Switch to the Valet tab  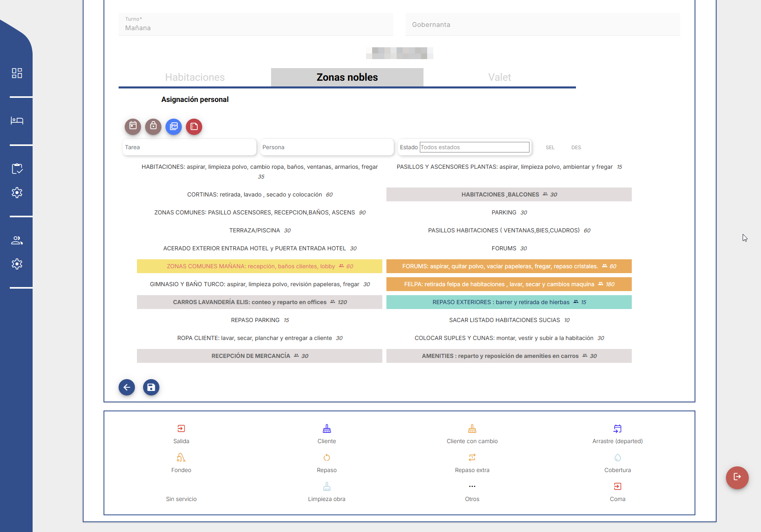[499, 77]
